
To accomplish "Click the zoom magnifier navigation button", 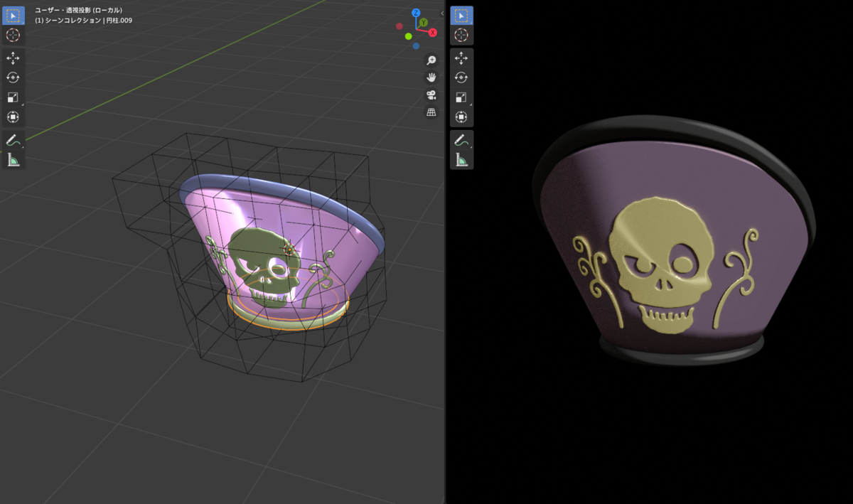I will coord(431,60).
